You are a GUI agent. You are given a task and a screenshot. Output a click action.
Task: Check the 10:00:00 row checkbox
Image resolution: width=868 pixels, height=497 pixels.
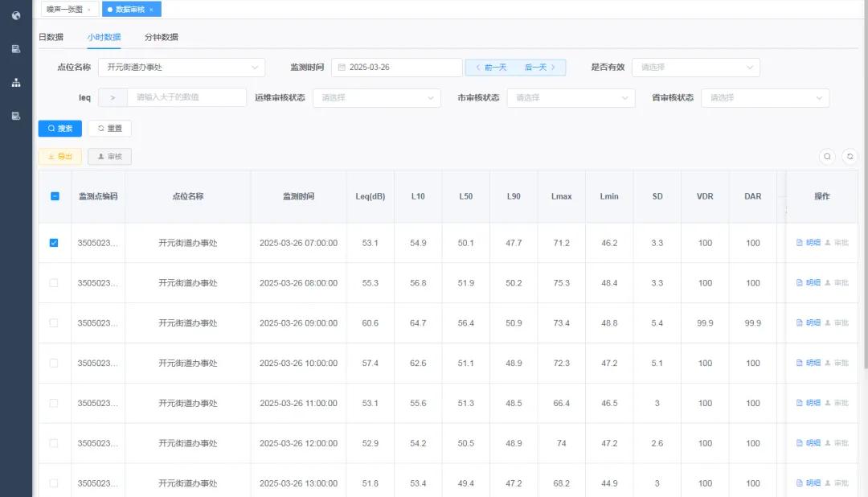coord(54,363)
